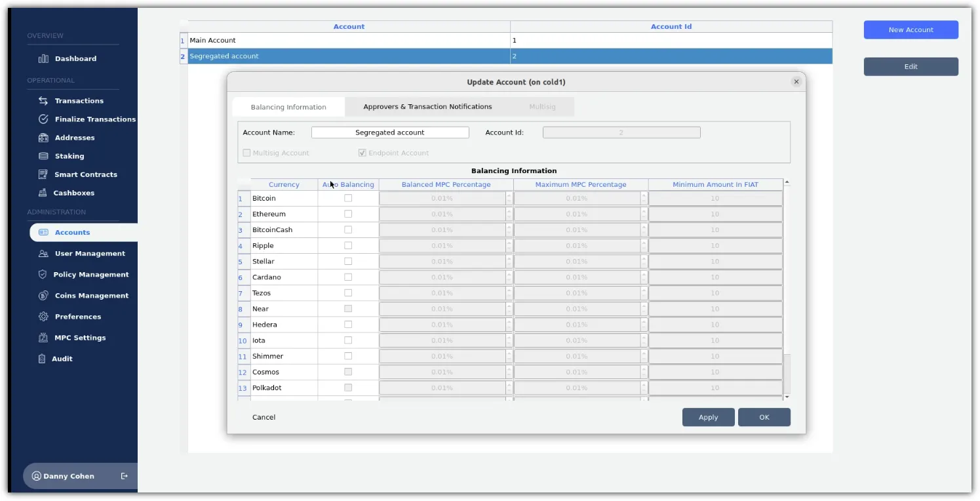980x501 pixels.
Task: Cancel the Update Account dialog
Action: pyautogui.click(x=264, y=417)
